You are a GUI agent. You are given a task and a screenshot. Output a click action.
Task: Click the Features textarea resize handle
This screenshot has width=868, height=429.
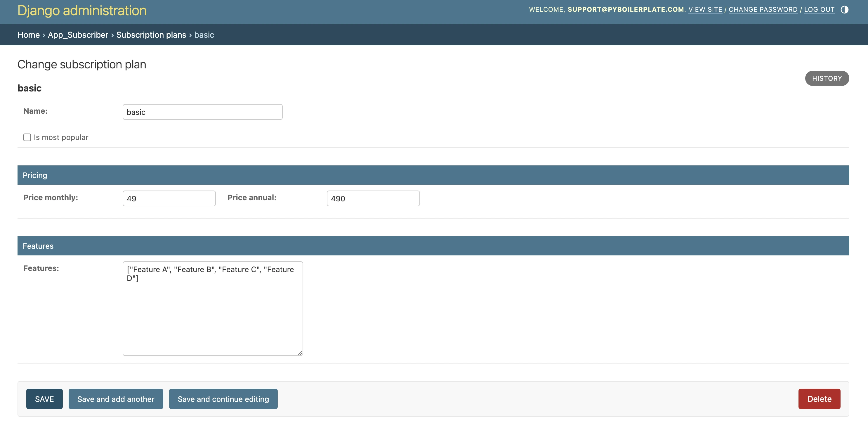pyautogui.click(x=300, y=353)
